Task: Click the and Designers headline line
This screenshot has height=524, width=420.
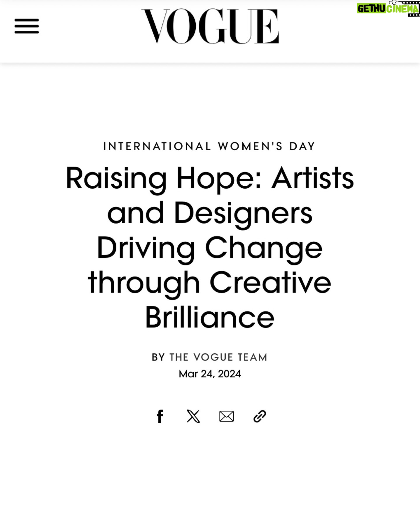Action: tap(210, 213)
